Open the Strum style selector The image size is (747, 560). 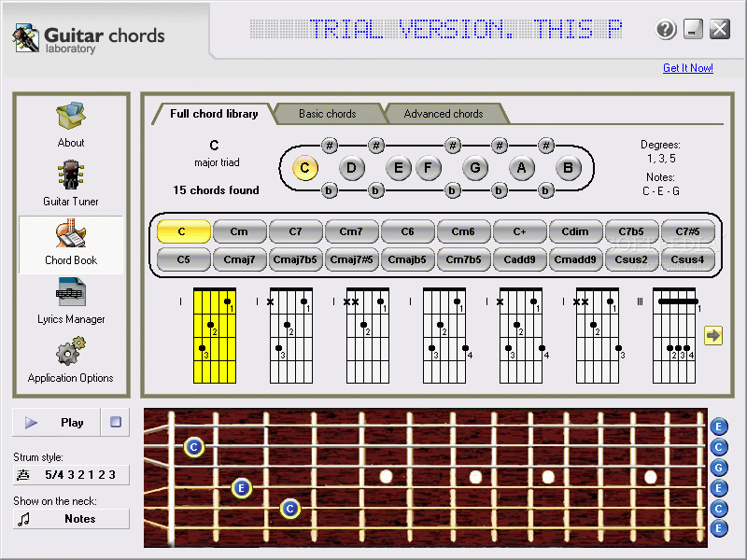(x=71, y=475)
